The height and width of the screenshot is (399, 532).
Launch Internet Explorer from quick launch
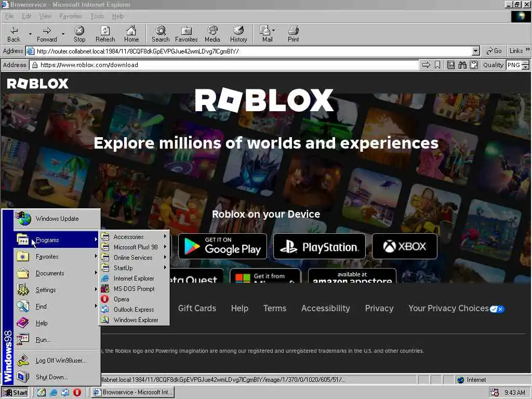click(54, 392)
